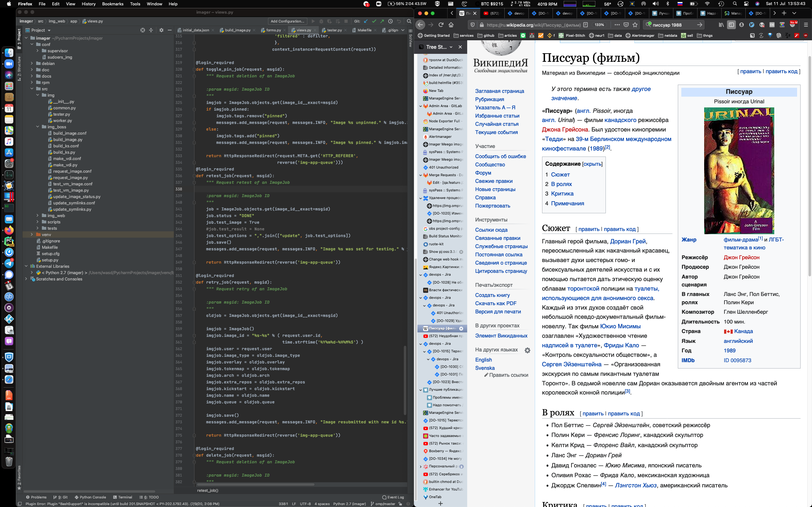Click the film poster thumbnail
The image size is (812, 507).
[738, 171]
